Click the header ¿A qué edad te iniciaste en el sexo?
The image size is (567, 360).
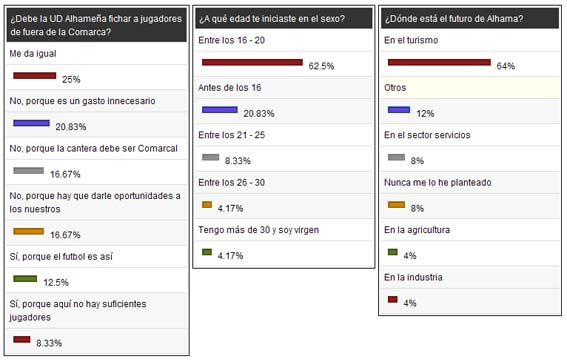[284, 18]
